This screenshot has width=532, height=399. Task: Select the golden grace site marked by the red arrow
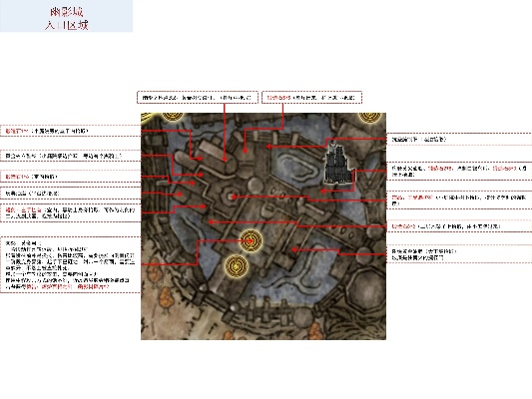[x=251, y=241]
